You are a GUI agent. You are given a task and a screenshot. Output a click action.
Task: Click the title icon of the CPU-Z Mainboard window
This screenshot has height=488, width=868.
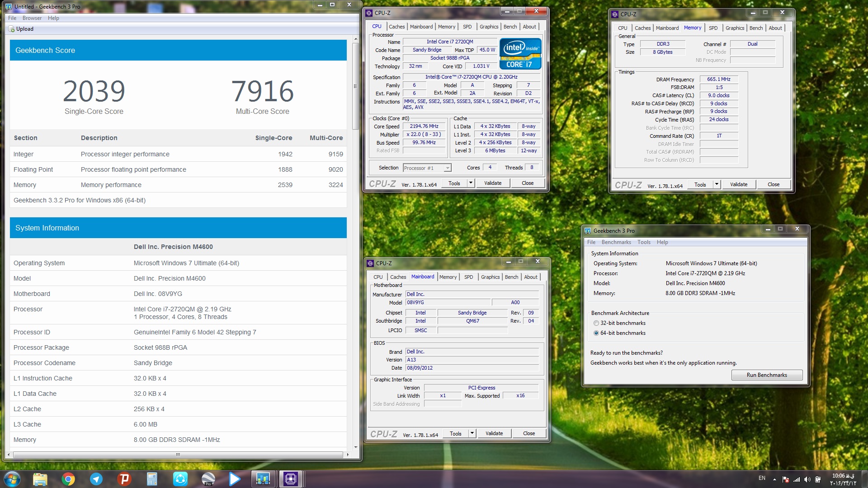pos(371,263)
